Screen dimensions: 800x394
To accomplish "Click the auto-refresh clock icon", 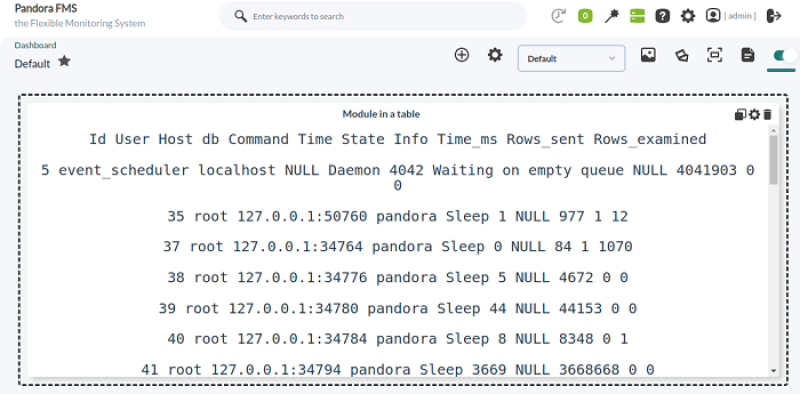I will tap(559, 16).
